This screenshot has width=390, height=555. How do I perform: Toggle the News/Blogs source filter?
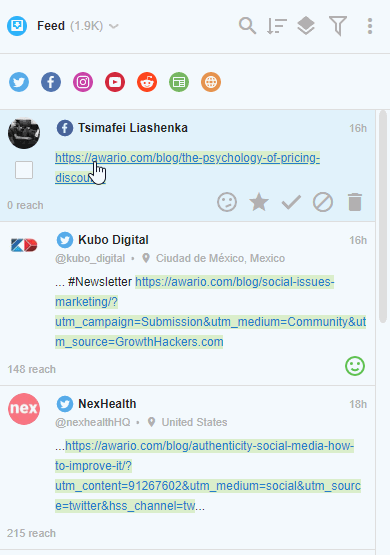(x=179, y=82)
